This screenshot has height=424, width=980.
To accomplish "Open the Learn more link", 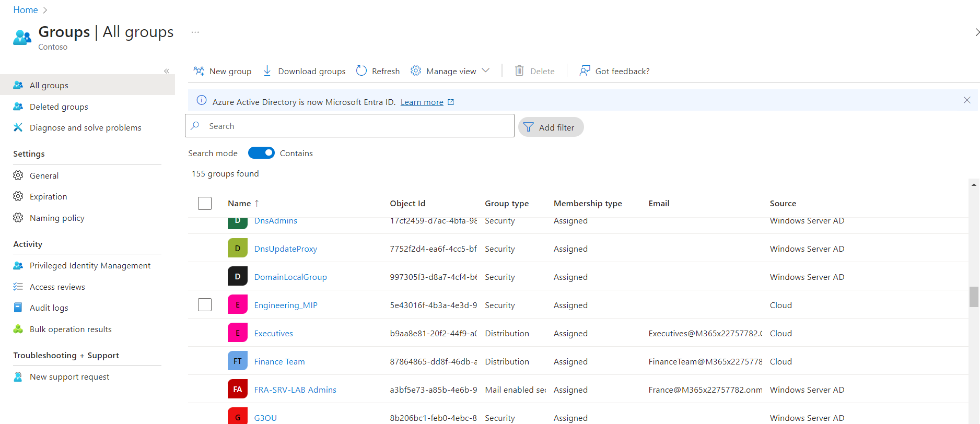I will click(x=422, y=102).
